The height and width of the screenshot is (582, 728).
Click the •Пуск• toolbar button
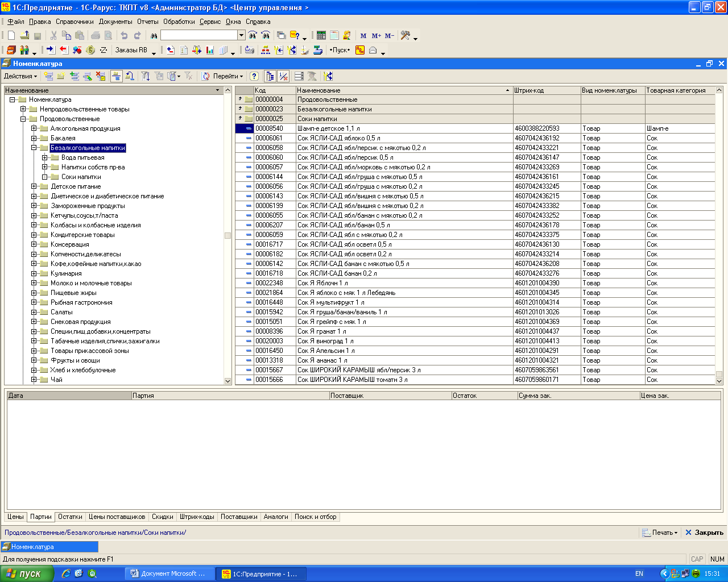click(x=340, y=50)
